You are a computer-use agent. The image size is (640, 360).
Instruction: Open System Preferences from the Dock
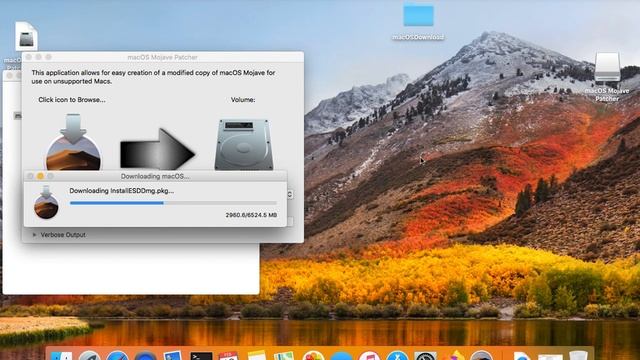pyautogui.click(x=425, y=356)
